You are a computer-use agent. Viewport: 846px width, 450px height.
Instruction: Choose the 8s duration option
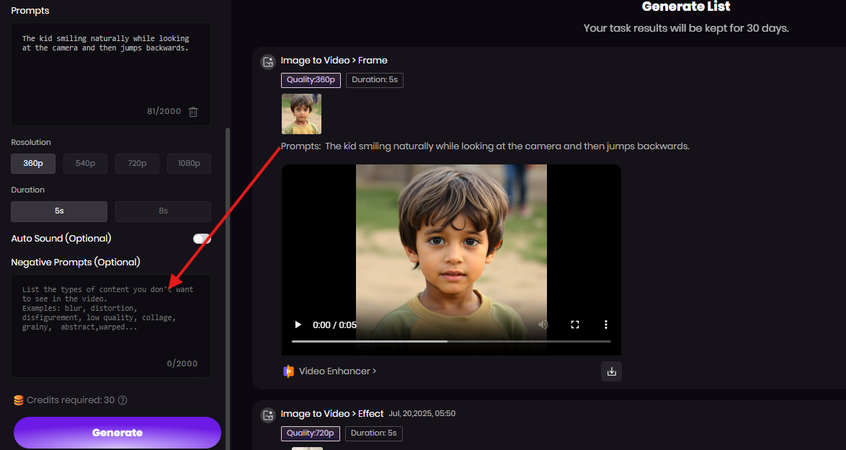tap(163, 211)
